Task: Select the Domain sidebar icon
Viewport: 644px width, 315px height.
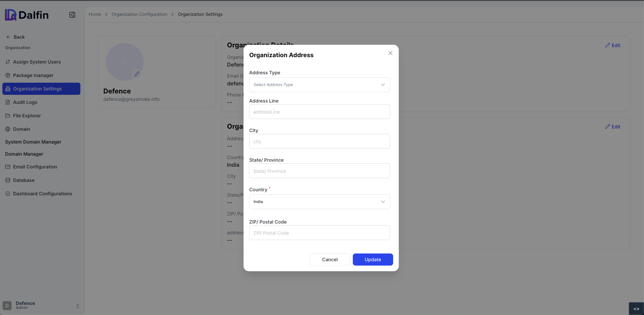Action: click(8, 129)
